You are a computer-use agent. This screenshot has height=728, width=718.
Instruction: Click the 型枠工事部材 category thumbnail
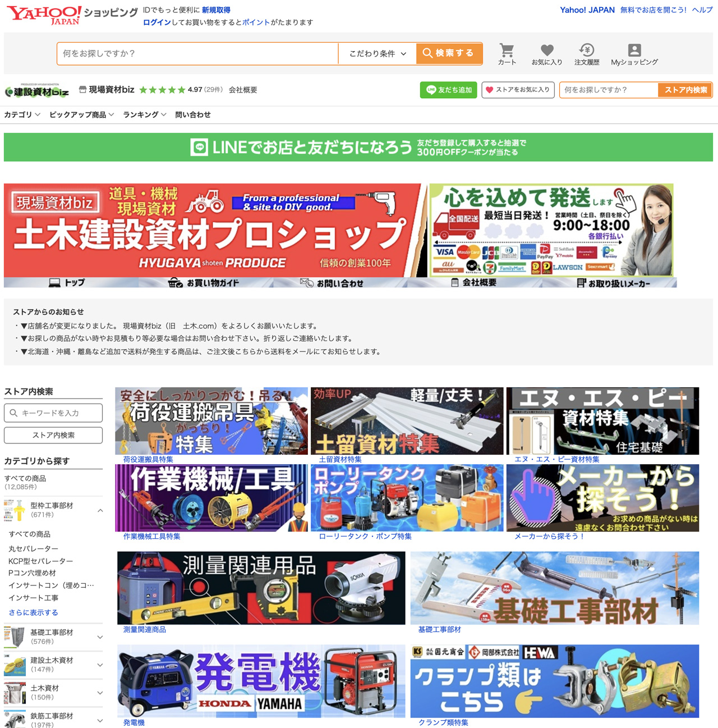coord(15,510)
